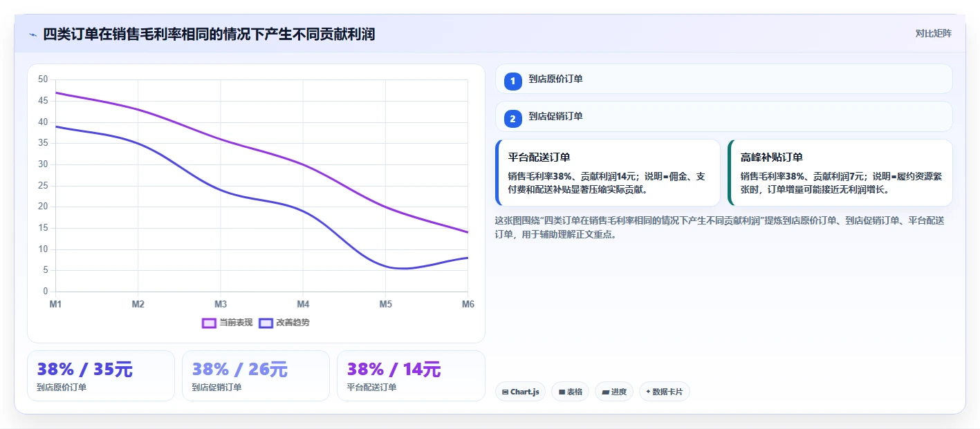Screen dimensions: 980x429
Task: Click the 数据卡片 tag
Action: click(x=664, y=392)
